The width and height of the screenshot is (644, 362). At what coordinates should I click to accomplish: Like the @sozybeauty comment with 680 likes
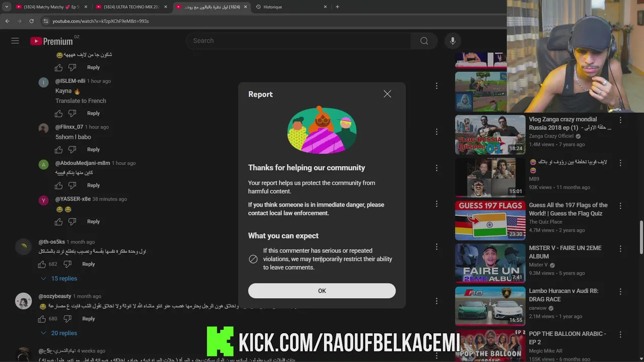click(x=43, y=319)
